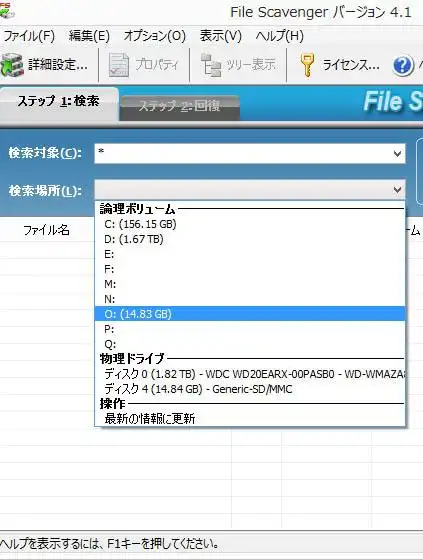Select volume P: in the list

250,329
